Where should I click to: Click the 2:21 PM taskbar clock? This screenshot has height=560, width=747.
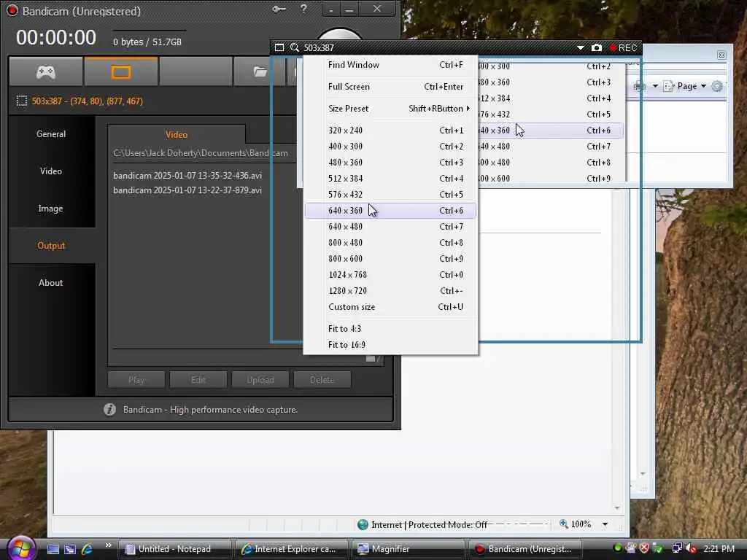pyautogui.click(x=719, y=548)
